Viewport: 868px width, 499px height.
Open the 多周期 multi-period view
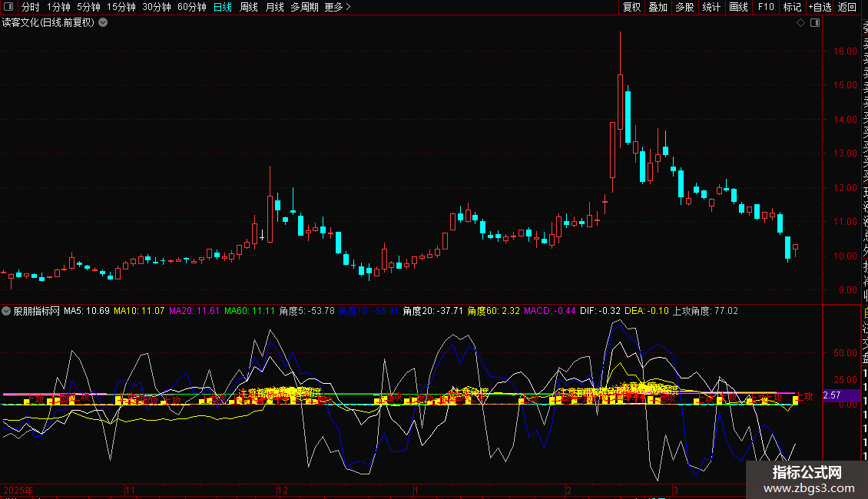click(304, 7)
